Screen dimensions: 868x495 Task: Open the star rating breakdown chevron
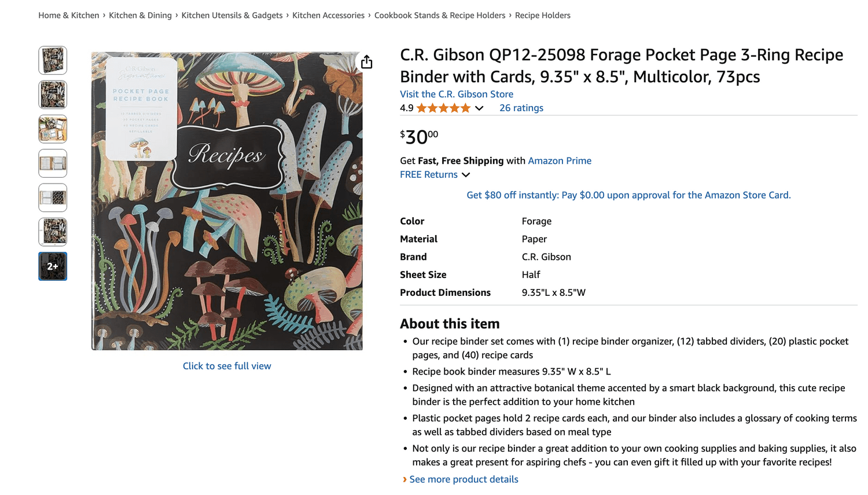click(479, 108)
